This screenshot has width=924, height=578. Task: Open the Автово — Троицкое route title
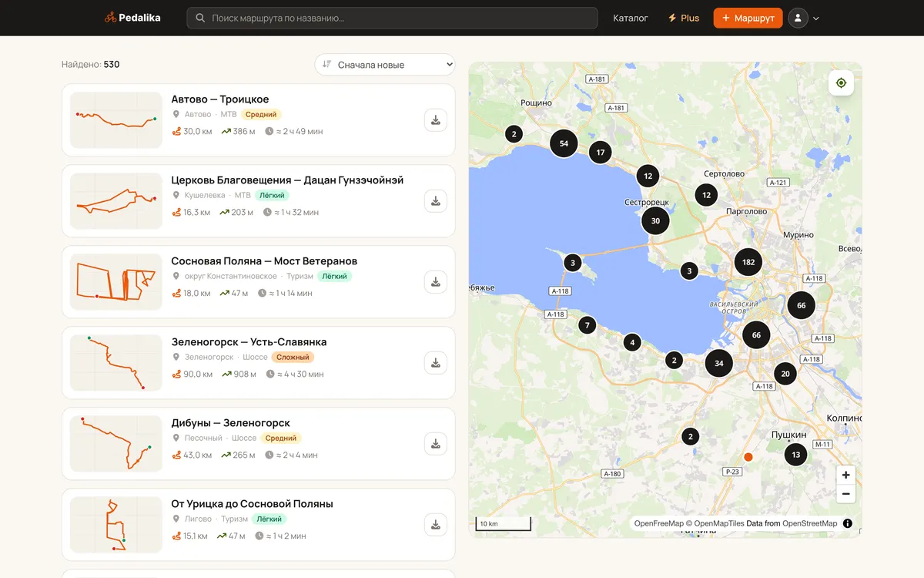[220, 99]
